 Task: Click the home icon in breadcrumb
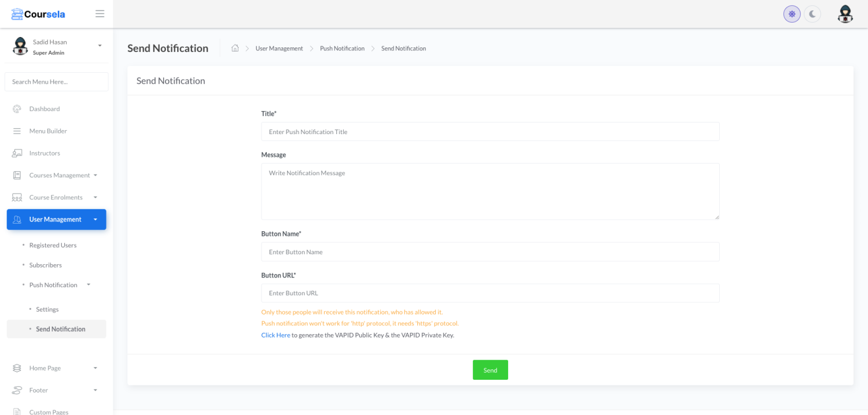click(x=235, y=49)
